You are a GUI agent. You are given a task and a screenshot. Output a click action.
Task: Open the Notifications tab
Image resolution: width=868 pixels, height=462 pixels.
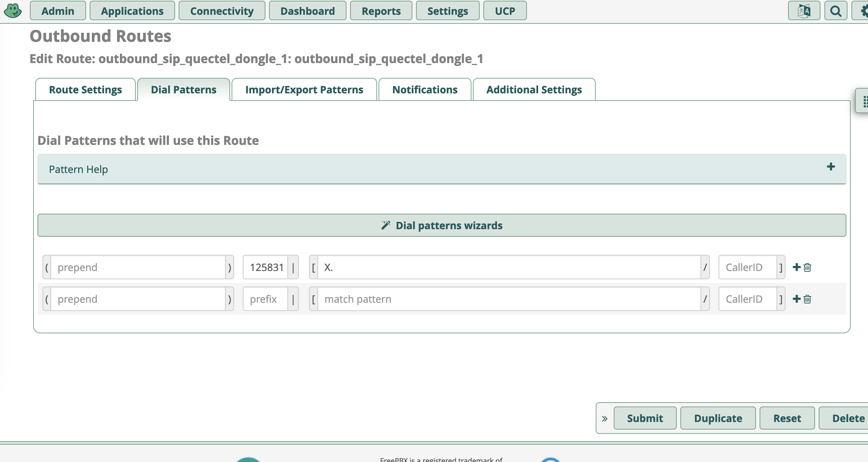coord(425,89)
